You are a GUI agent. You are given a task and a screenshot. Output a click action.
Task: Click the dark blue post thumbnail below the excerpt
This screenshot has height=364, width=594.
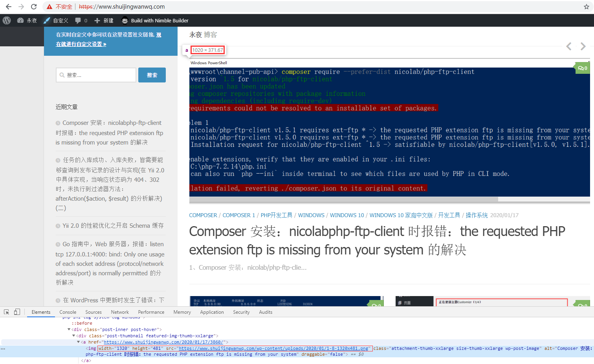286,301
